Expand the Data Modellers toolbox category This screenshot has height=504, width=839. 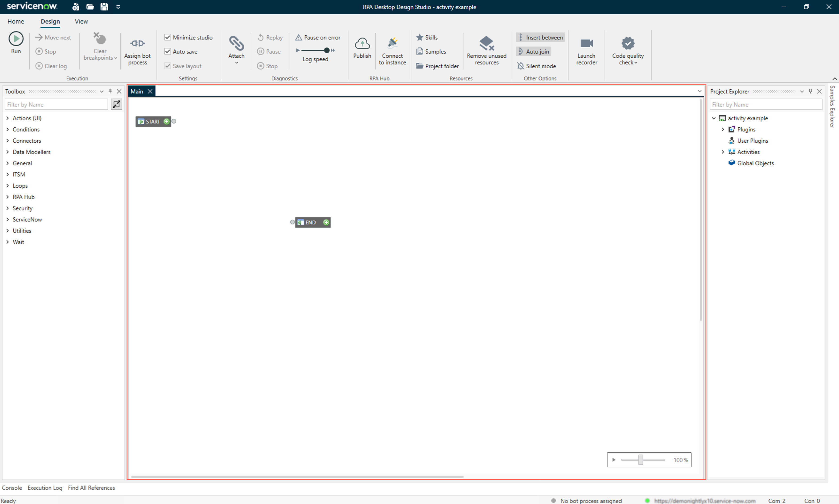tap(8, 152)
